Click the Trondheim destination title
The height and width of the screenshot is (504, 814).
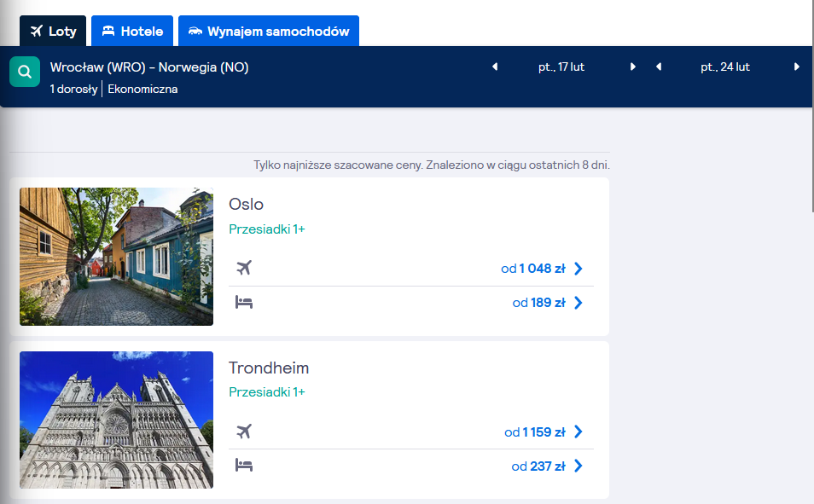(269, 368)
